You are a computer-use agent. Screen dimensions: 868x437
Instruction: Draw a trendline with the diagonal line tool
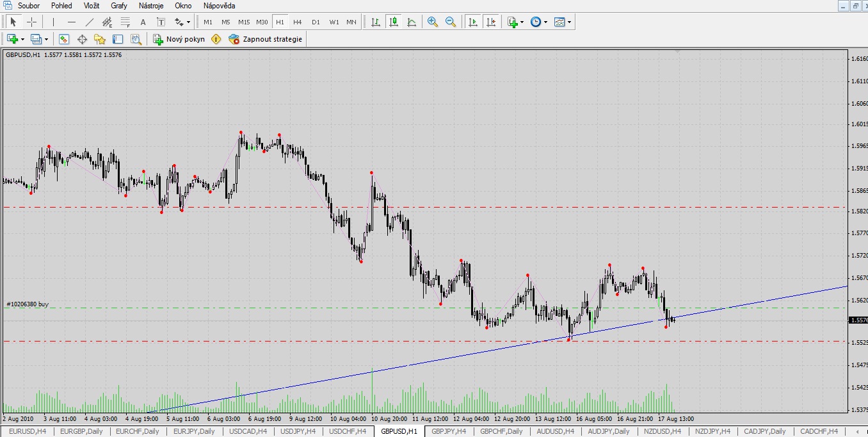click(x=90, y=22)
